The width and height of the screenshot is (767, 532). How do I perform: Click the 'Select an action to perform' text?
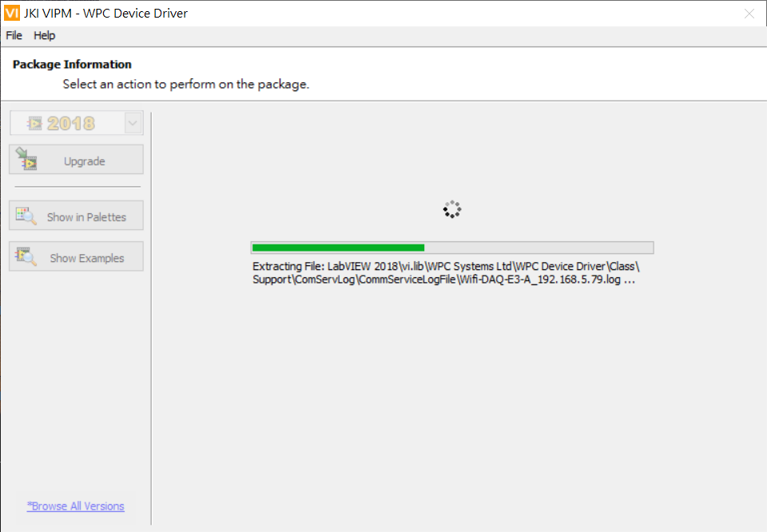click(185, 84)
